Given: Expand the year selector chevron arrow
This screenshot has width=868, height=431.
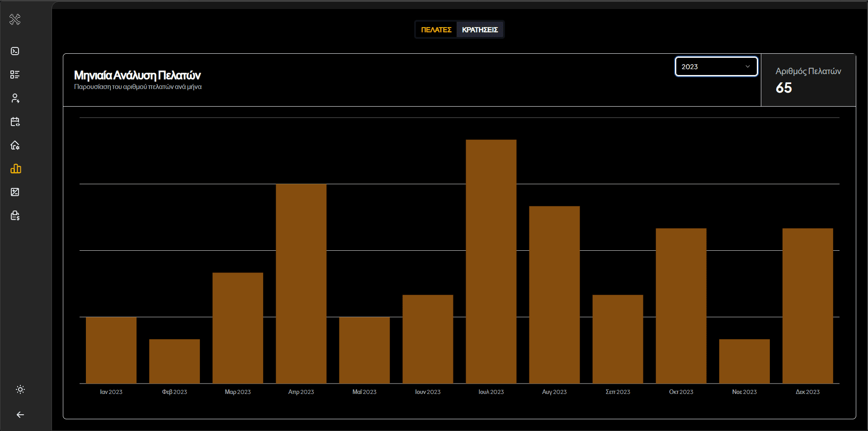Looking at the screenshot, I should [748, 66].
